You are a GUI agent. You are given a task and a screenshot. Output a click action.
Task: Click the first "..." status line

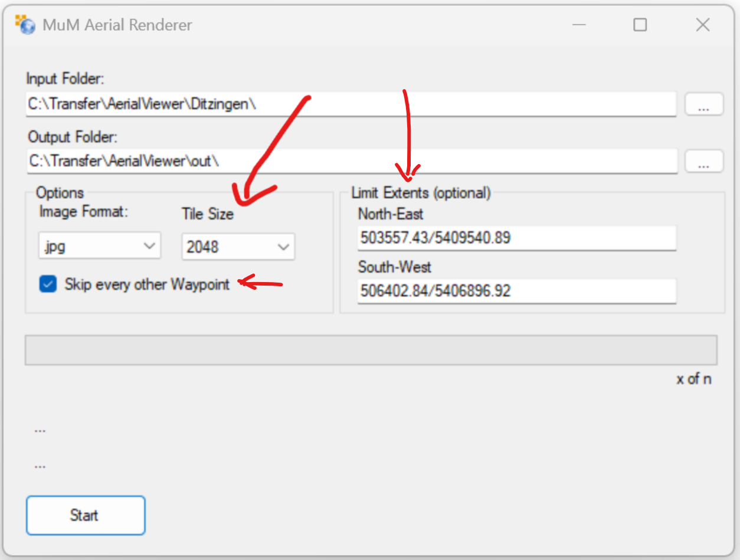(x=40, y=430)
